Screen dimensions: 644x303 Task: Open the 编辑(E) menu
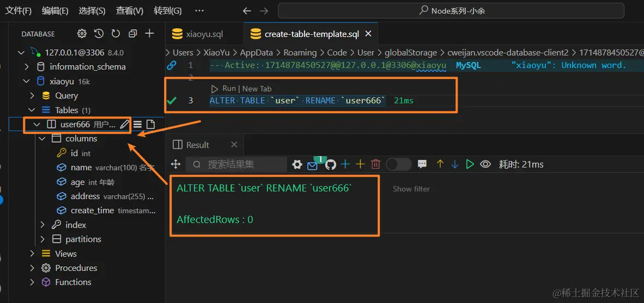pyautogui.click(x=55, y=11)
